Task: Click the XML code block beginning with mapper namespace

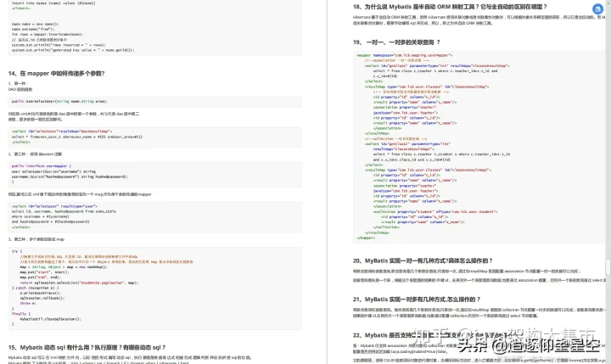Action: click(479, 147)
